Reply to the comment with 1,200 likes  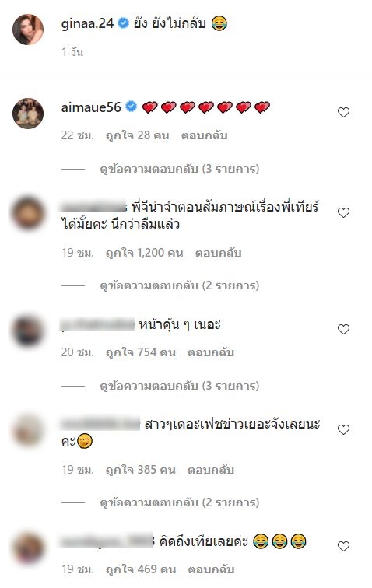(218, 253)
